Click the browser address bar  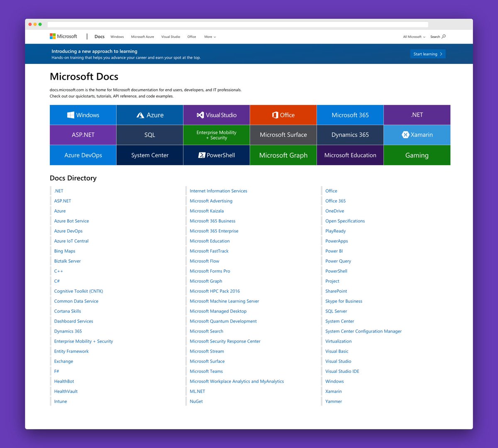pyautogui.click(x=238, y=24)
